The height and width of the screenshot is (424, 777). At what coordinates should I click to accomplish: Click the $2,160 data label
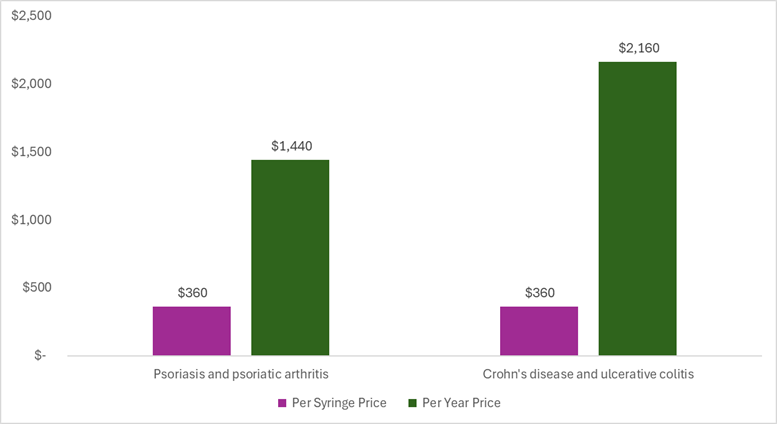(x=639, y=48)
